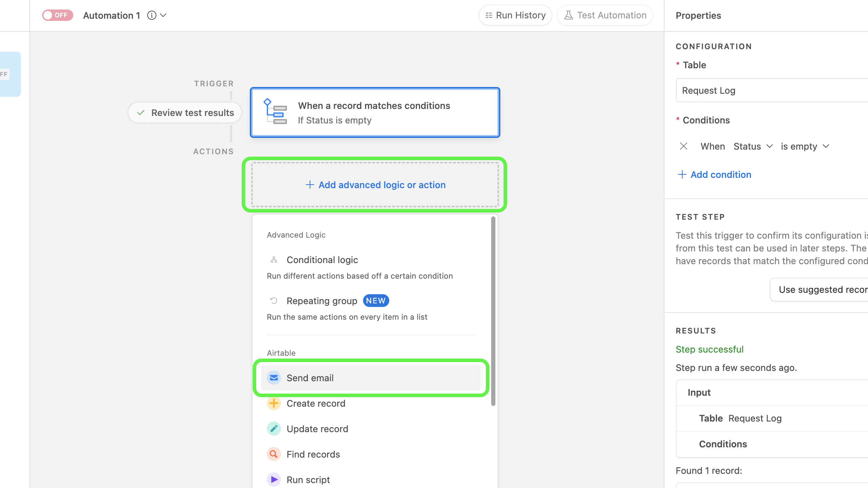Expand the Automation 1 name dropdown chevron
Image resolution: width=868 pixels, height=488 pixels.
tap(163, 15)
